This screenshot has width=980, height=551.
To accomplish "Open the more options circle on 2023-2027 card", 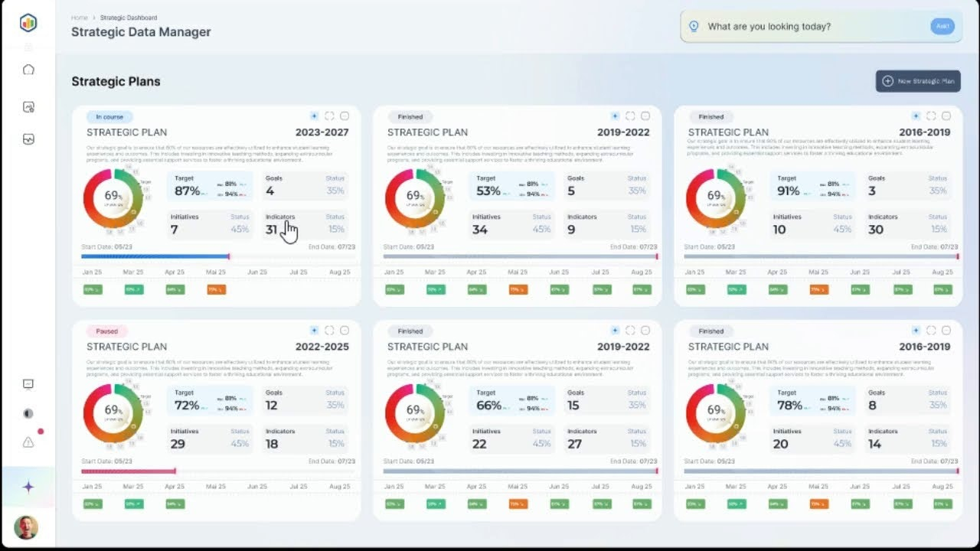I will (345, 116).
